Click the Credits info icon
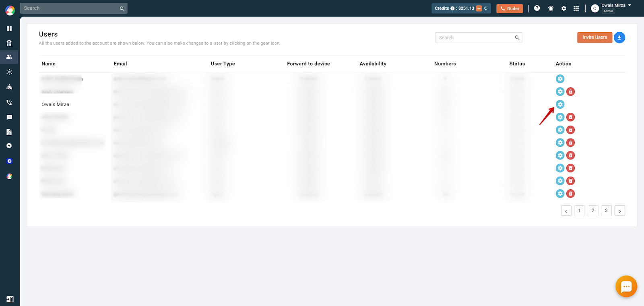This screenshot has width=644, height=306. (x=452, y=8)
